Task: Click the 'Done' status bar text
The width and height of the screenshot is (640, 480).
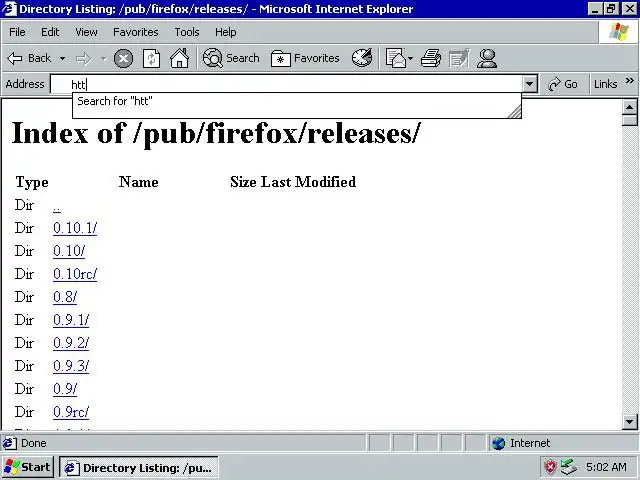Action: [34, 443]
